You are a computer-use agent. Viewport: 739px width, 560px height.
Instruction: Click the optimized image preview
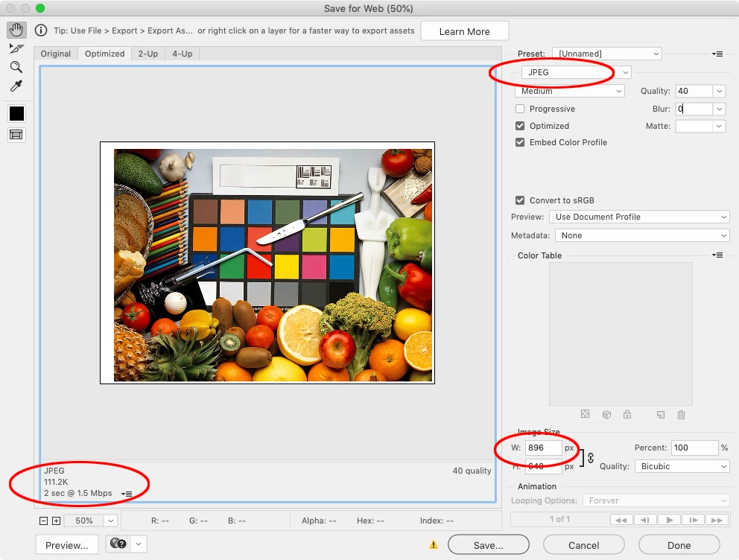[267, 263]
